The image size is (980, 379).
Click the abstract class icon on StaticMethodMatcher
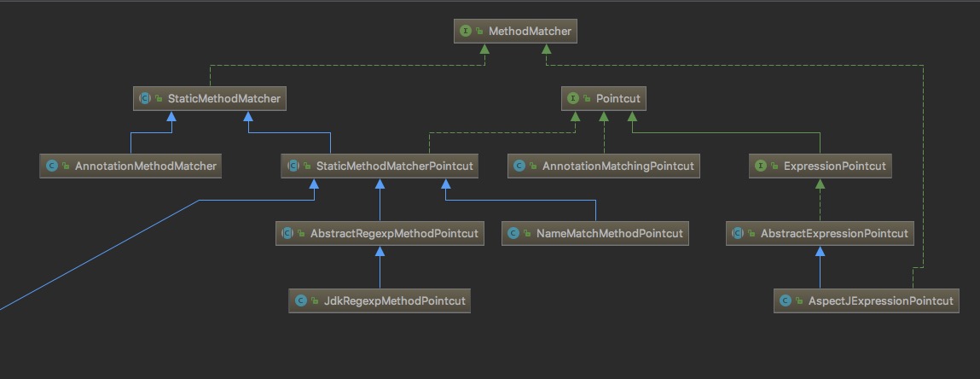click(x=146, y=99)
